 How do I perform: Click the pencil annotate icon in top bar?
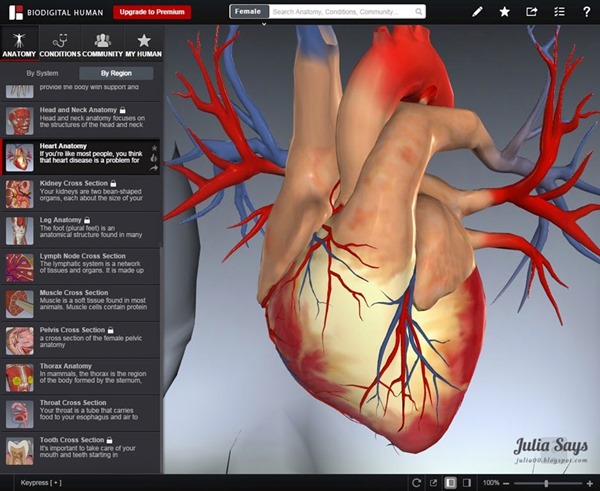tap(477, 12)
